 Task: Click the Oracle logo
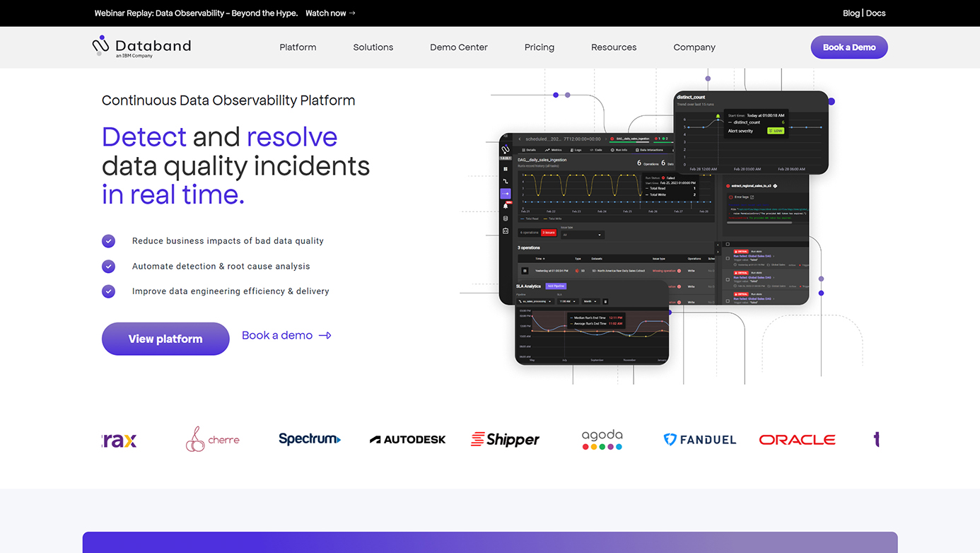[797, 439]
